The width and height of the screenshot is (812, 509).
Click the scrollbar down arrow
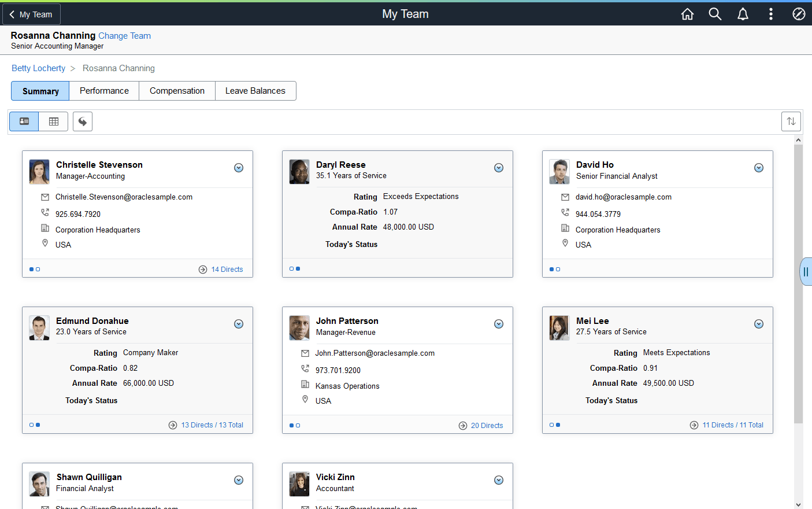point(798,504)
